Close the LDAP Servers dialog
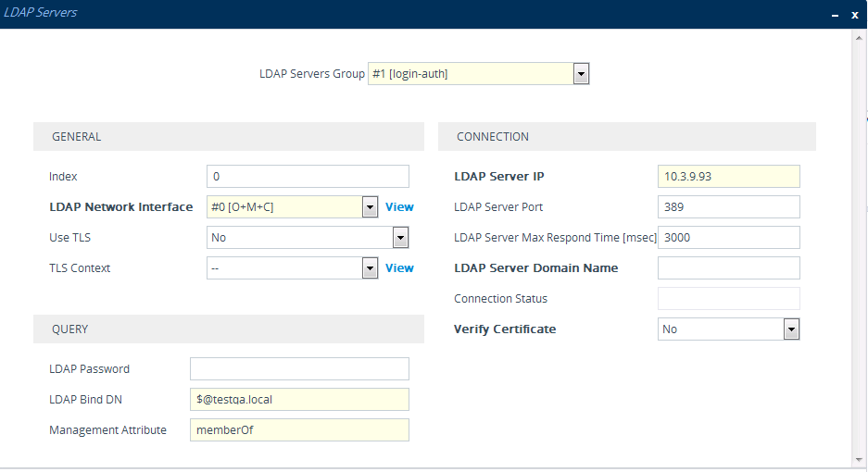 [x=855, y=15]
